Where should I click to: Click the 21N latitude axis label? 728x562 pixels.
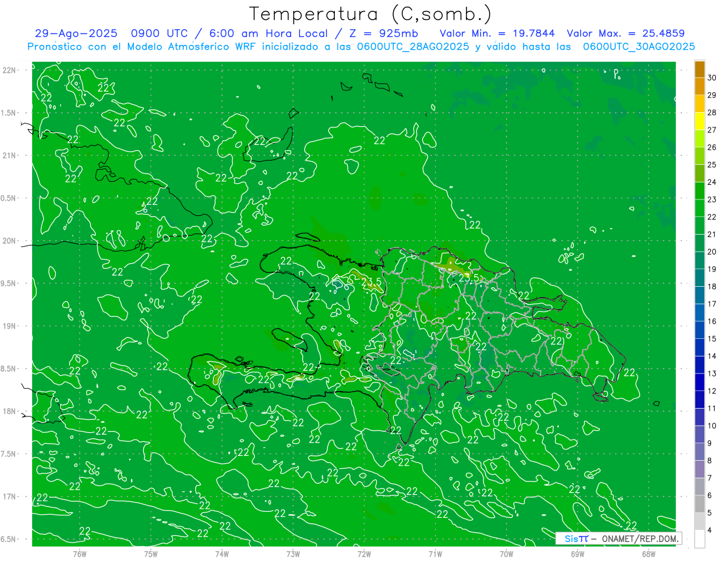tap(10, 155)
